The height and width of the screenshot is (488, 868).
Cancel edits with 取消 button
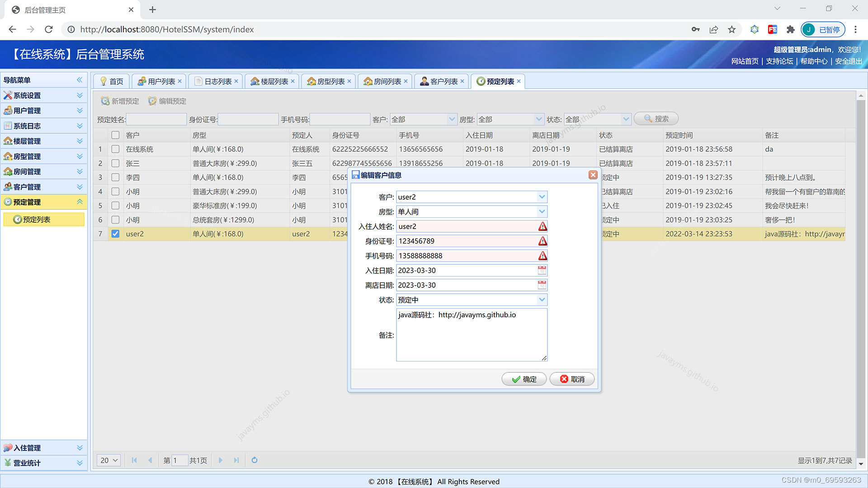(572, 379)
